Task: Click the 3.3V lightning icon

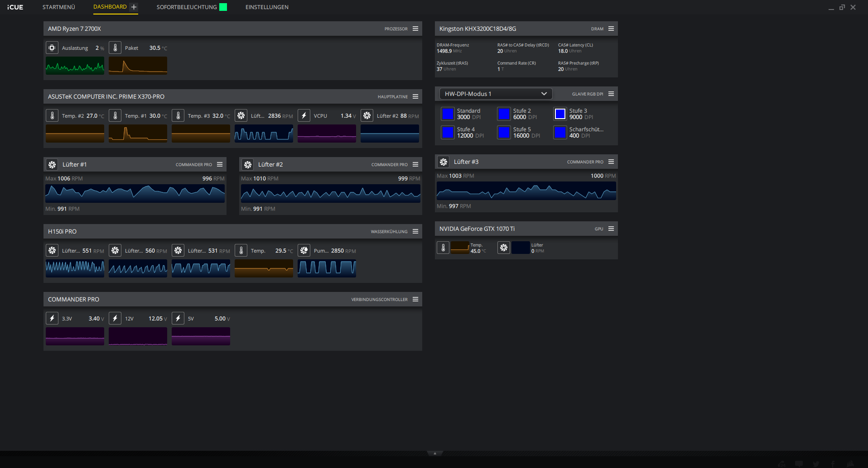Action: (x=52, y=318)
